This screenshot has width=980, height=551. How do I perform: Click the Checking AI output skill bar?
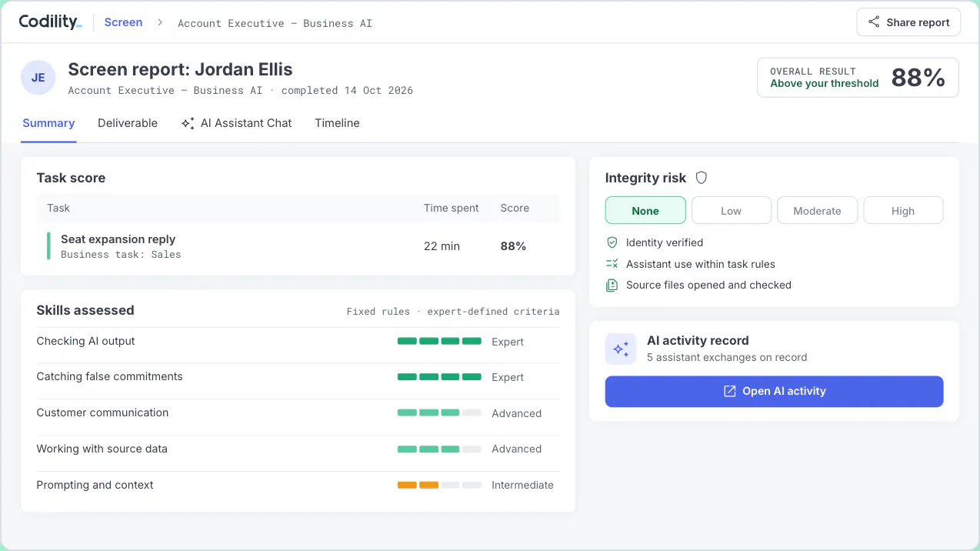pos(439,341)
